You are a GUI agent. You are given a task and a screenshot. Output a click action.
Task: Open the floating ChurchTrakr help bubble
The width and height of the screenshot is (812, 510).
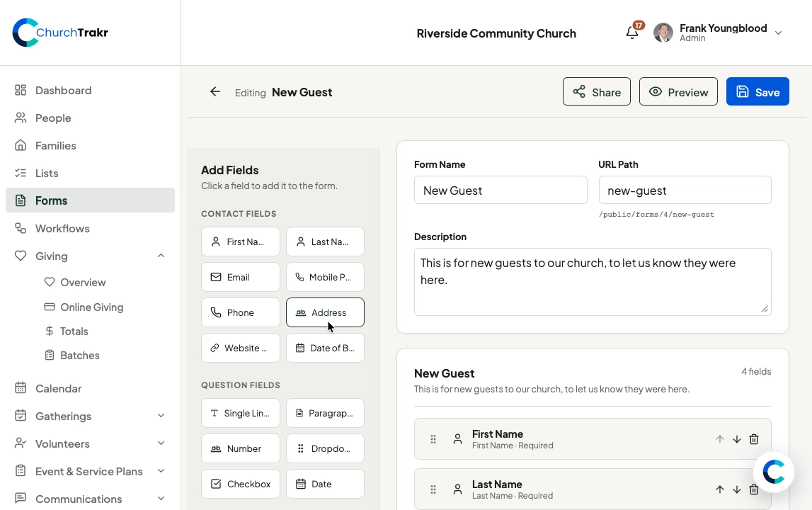tap(774, 472)
